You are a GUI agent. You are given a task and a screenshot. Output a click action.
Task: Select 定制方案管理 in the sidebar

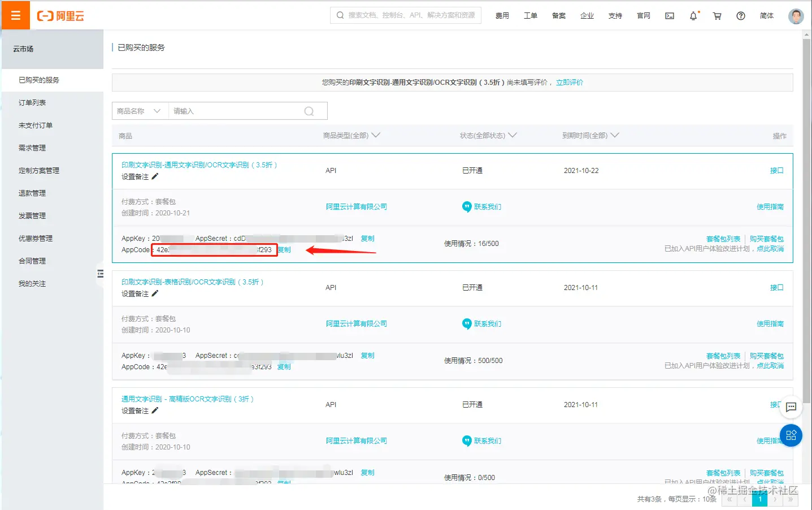tap(53, 171)
